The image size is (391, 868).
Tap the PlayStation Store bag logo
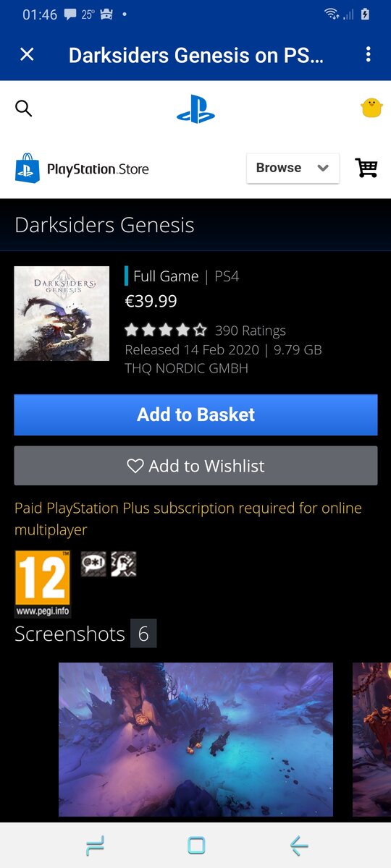(28, 168)
